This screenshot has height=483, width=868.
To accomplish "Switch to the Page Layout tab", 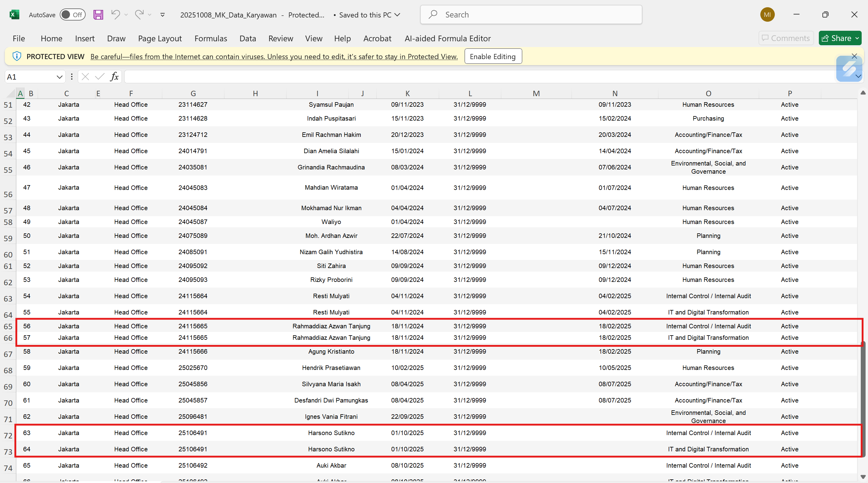I will [x=160, y=38].
